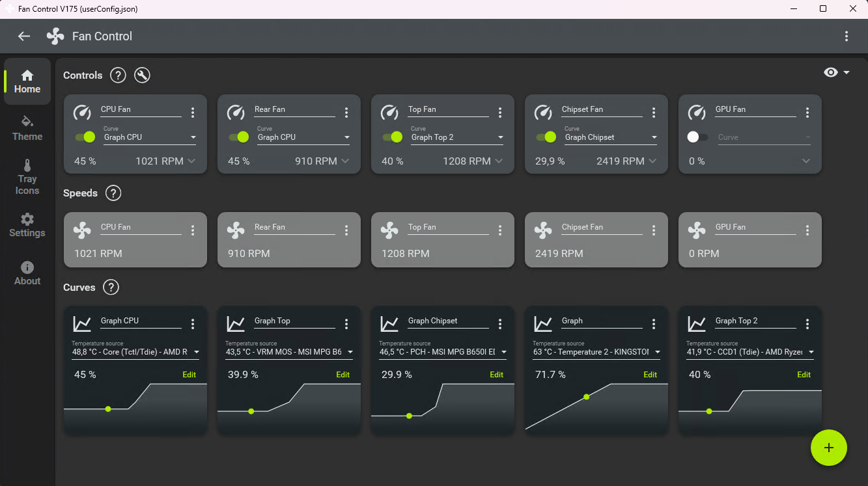The image size is (868, 486).
Task: Click the green point on the Graph curve
Action: [x=587, y=396]
